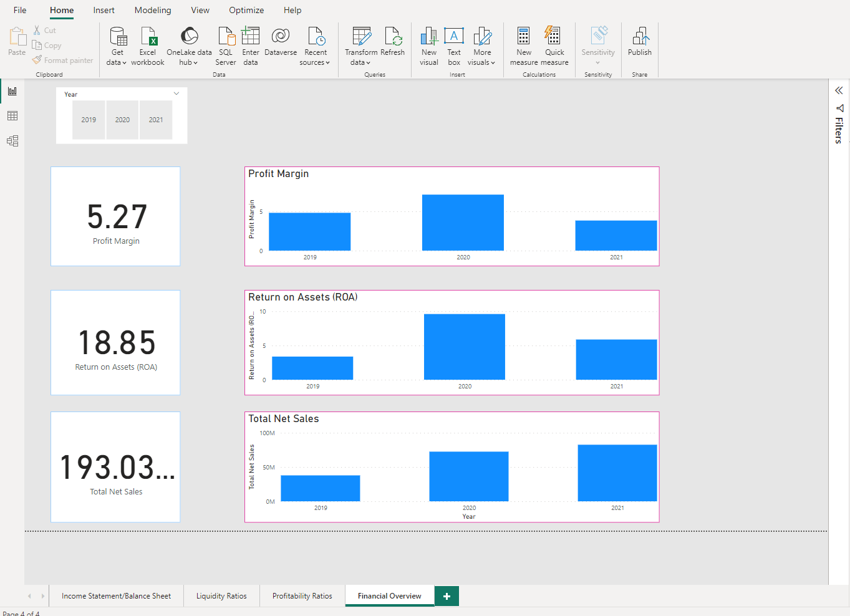Open the File menu

point(20,10)
